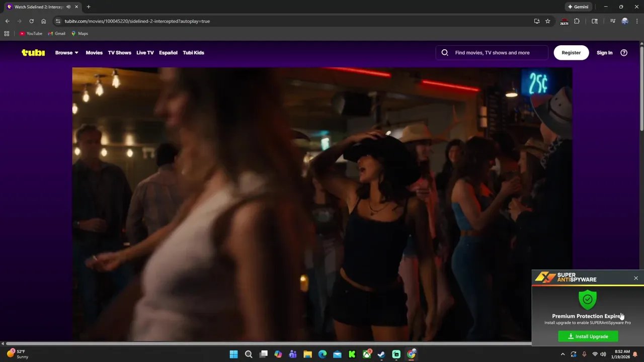Screen dimensions: 644x362
Task: Click the tubitv.com address bar URL
Action: coord(137,21)
